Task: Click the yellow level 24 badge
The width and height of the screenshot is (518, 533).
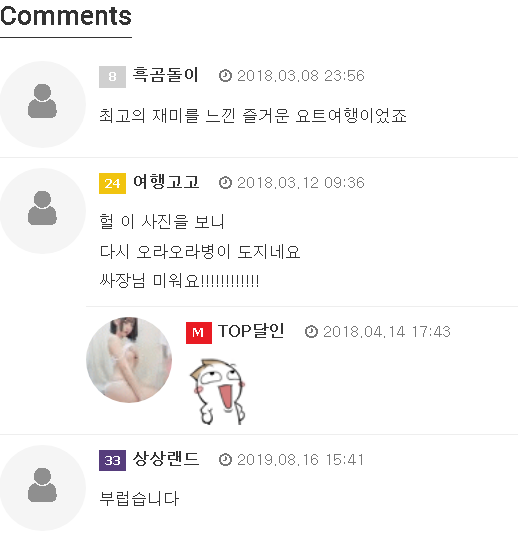Action: (113, 184)
